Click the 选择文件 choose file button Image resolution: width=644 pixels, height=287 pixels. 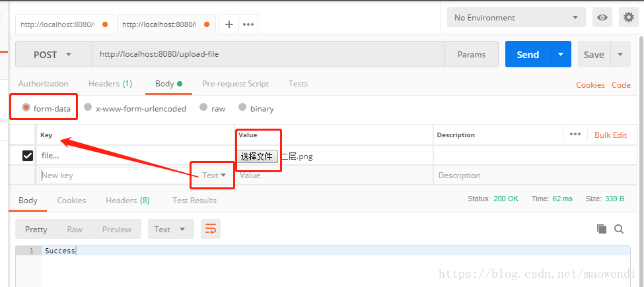[257, 156]
